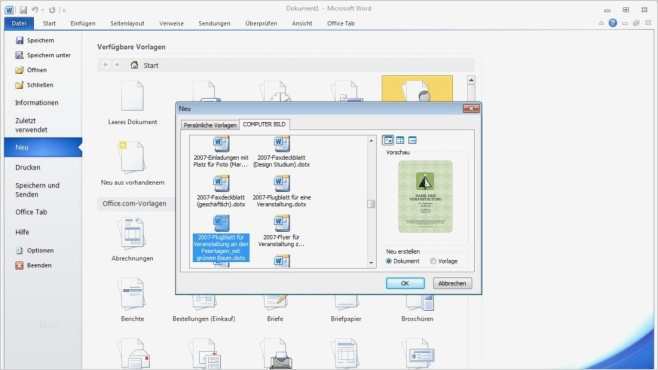Image resolution: width=658 pixels, height=370 pixels.
Task: Switch to Persönliche Vorlagen tab
Action: (x=210, y=125)
